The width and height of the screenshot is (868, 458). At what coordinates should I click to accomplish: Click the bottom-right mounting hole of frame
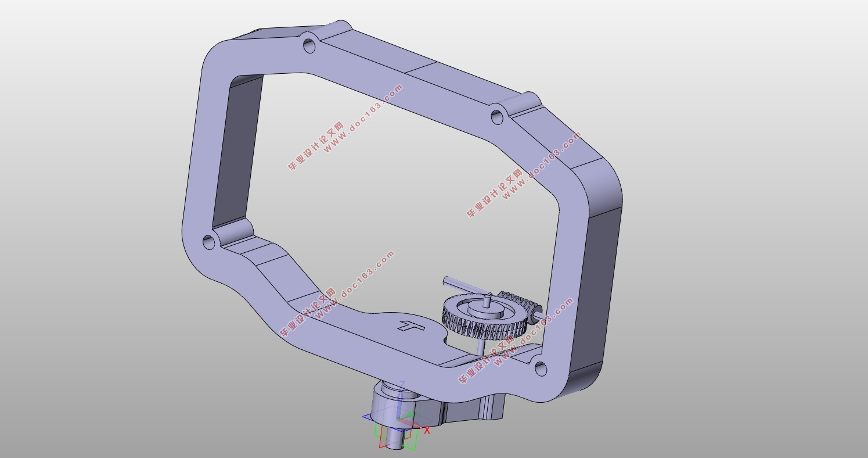tap(540, 368)
